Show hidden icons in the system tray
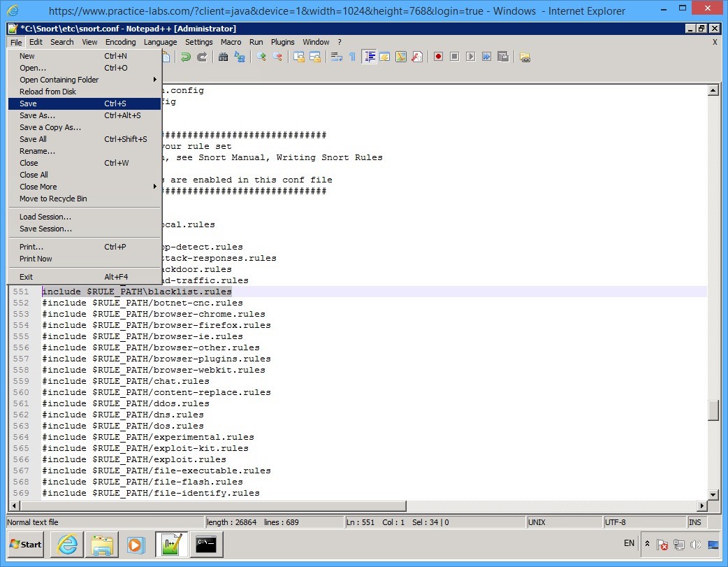 pyautogui.click(x=647, y=544)
